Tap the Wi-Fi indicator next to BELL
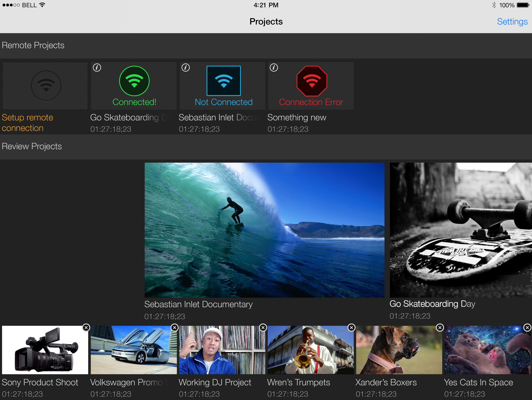This screenshot has height=400, width=532. click(42, 5)
